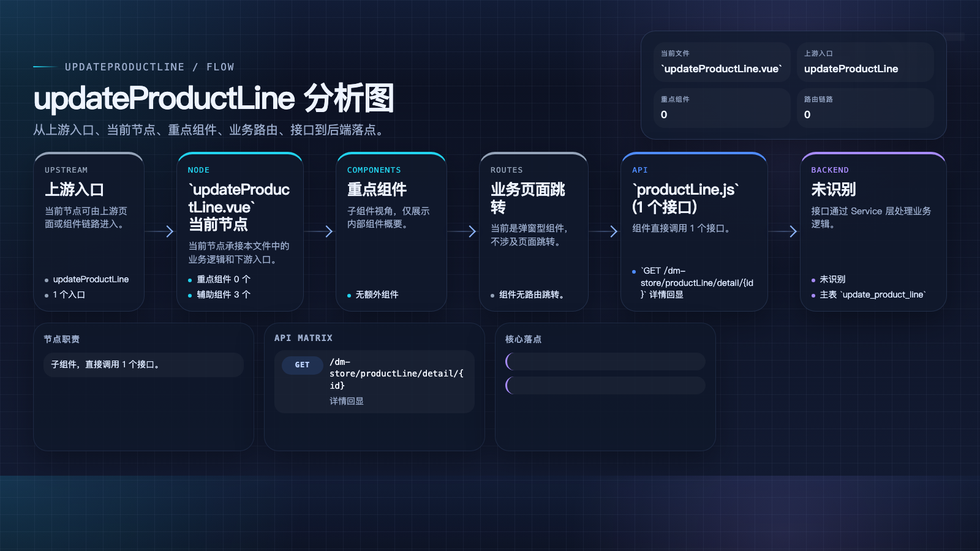The height and width of the screenshot is (551, 980).
Task: Click the GET method badge
Action: [302, 365]
